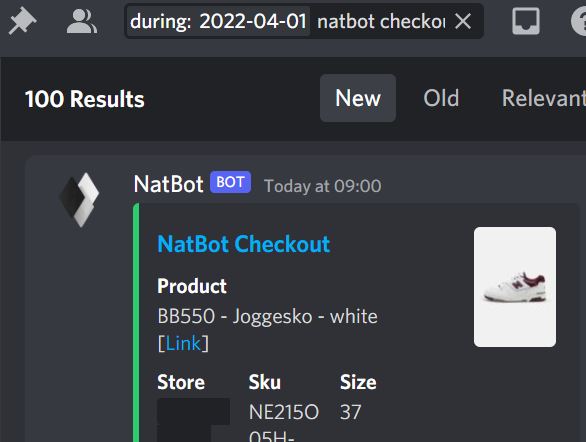The image size is (586, 442).
Task: Sort results by Old
Action: 441,98
